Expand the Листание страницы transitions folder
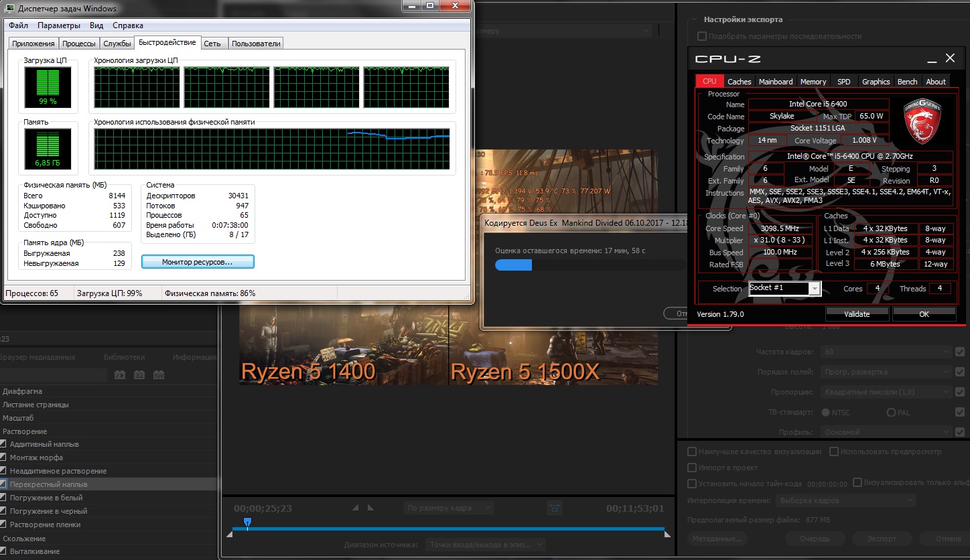This screenshot has width=970, height=560. (36, 405)
